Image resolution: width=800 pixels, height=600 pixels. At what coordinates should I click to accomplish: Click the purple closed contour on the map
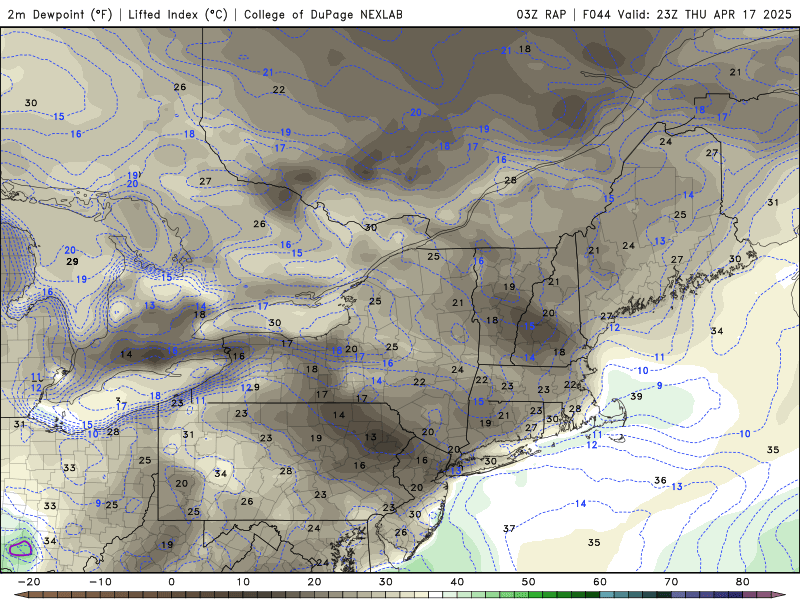coord(21,549)
